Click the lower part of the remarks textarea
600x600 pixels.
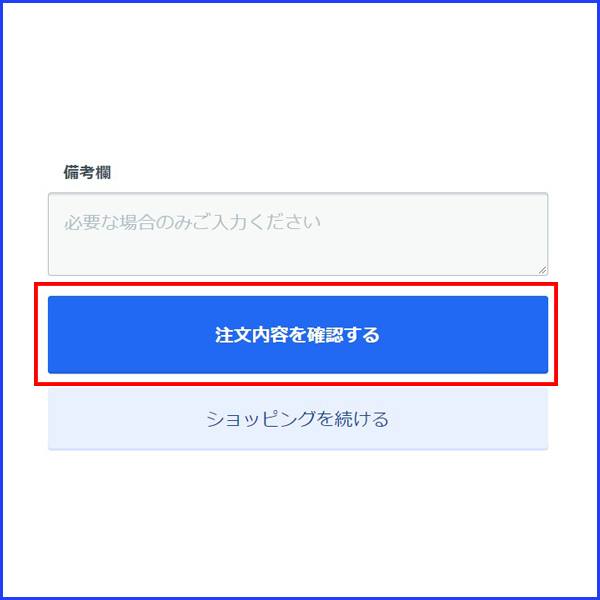point(298,260)
